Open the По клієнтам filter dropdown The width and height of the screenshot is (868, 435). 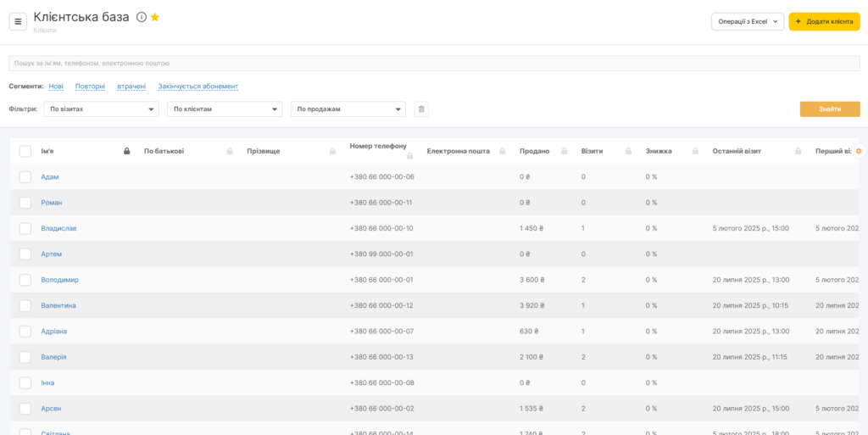[225, 109]
